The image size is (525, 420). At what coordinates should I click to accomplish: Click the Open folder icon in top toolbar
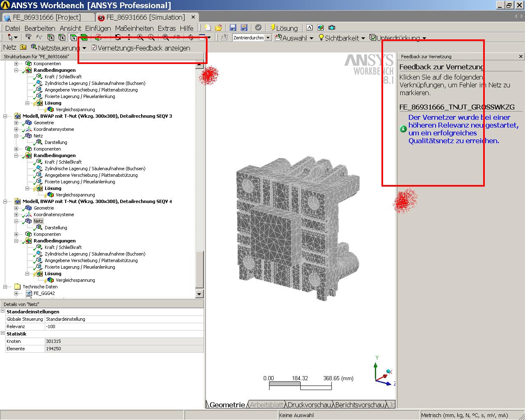tap(219, 27)
